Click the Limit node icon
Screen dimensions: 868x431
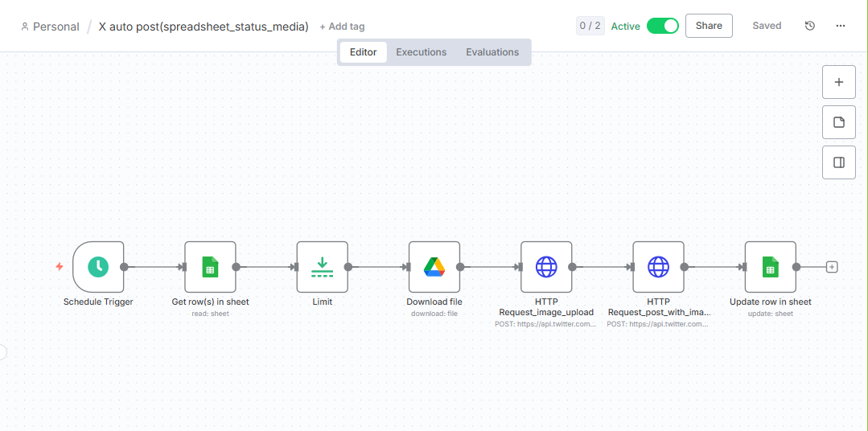tap(322, 267)
